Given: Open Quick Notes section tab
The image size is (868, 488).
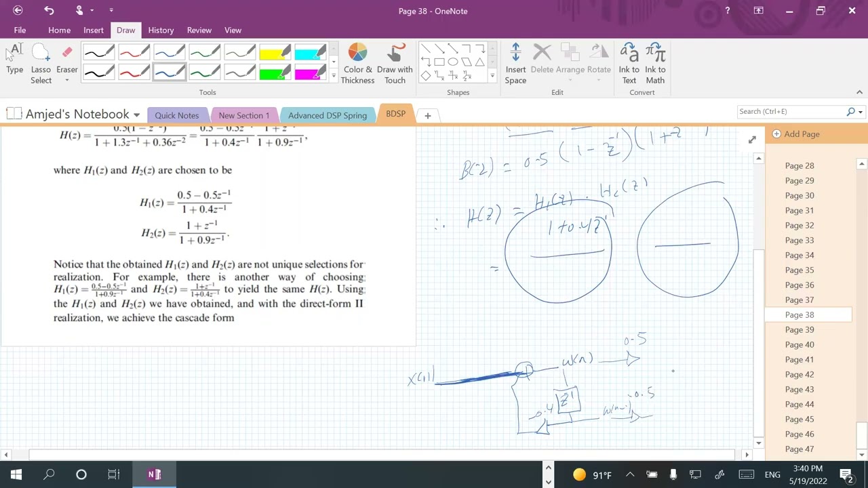Looking at the screenshot, I should pyautogui.click(x=176, y=115).
